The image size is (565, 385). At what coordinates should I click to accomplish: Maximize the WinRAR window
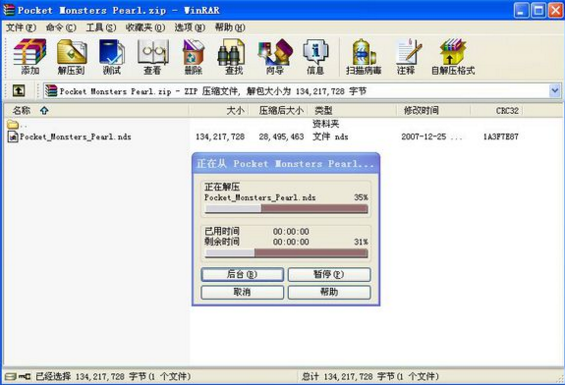pyautogui.click(x=539, y=10)
